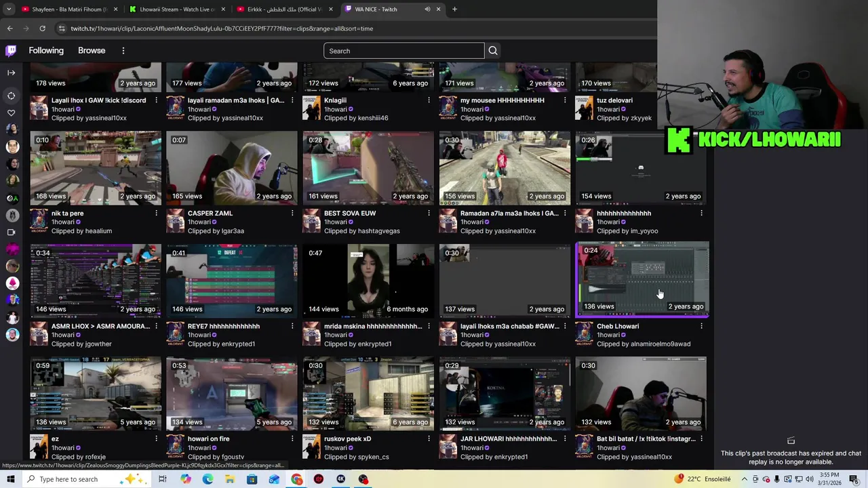868x488 pixels.
Task: Open the Twitch home logo
Action: [11, 51]
